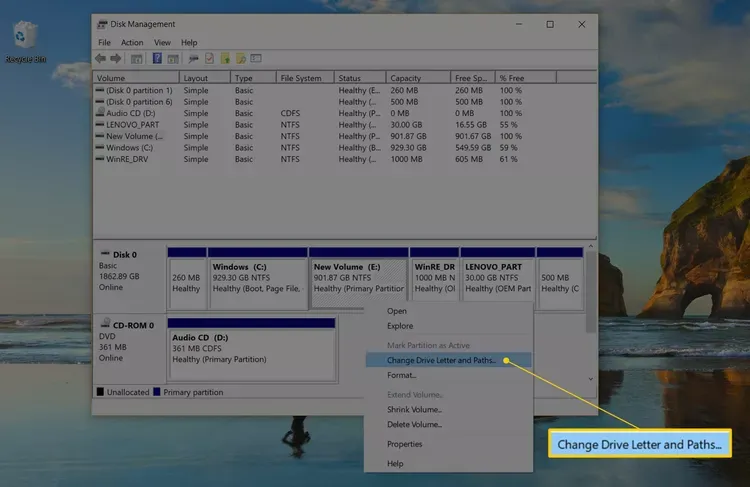Open Properties from the context menu
The image size is (750, 487).
[x=405, y=444]
